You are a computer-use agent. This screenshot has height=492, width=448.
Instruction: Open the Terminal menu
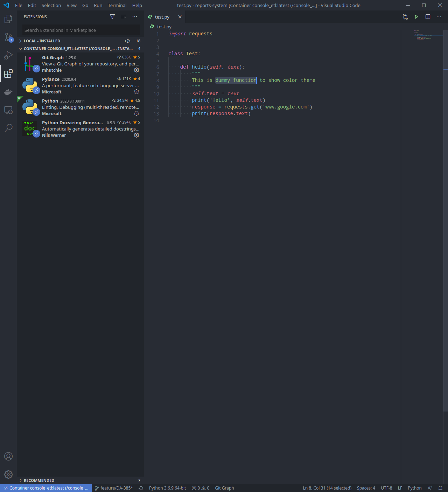click(x=117, y=5)
